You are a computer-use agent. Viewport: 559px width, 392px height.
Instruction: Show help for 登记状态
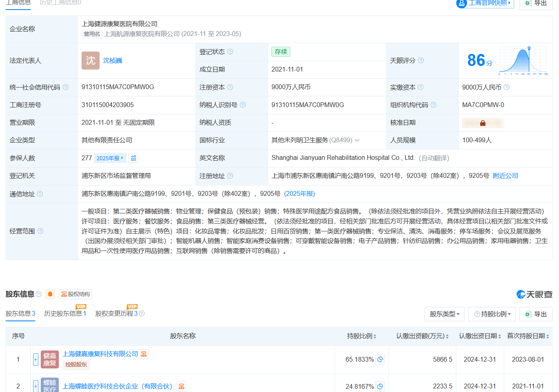pos(230,52)
